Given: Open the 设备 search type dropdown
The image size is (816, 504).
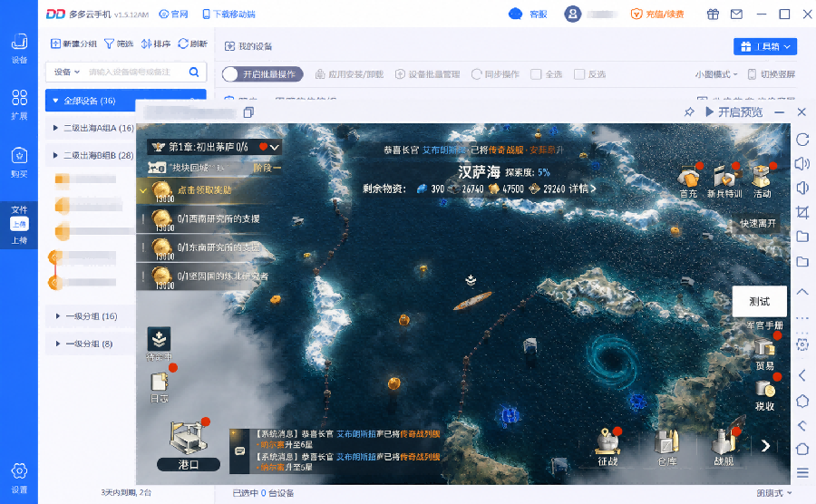Looking at the screenshot, I should 66,72.
